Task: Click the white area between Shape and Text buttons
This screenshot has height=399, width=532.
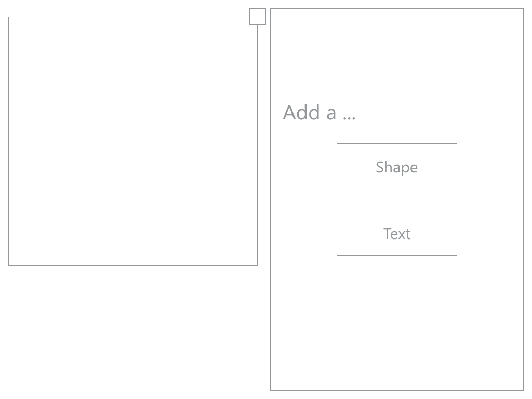Action: coord(396,200)
